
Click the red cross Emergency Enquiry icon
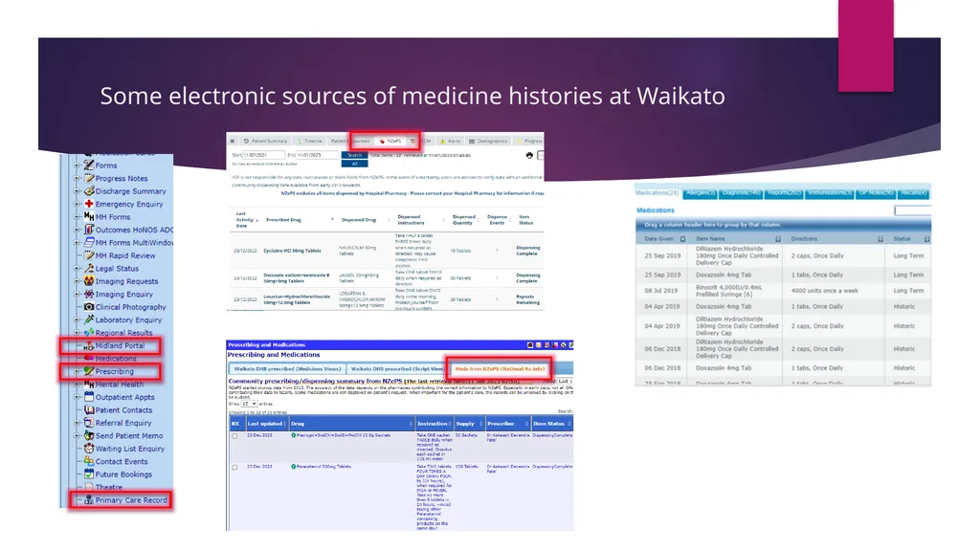click(89, 204)
